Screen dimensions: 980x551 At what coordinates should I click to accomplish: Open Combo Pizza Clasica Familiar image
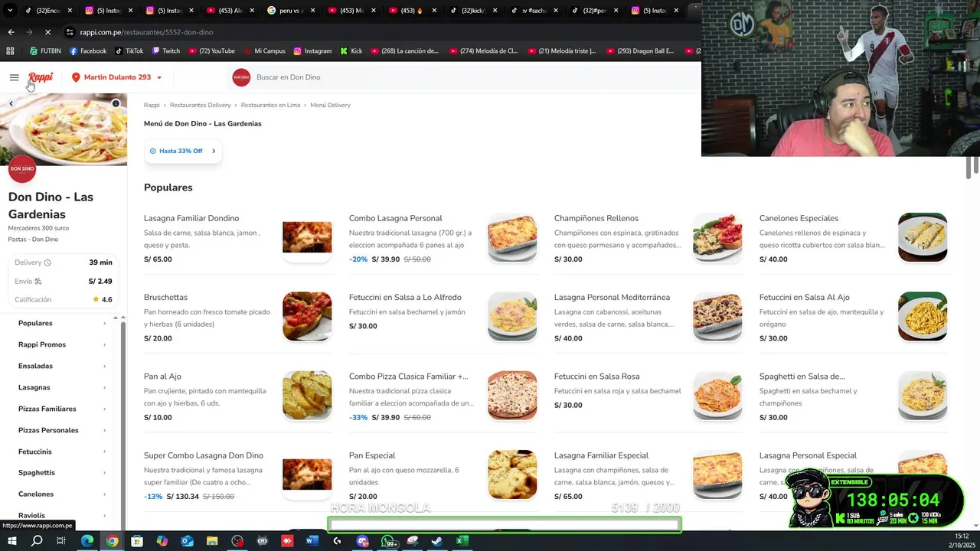[512, 396]
